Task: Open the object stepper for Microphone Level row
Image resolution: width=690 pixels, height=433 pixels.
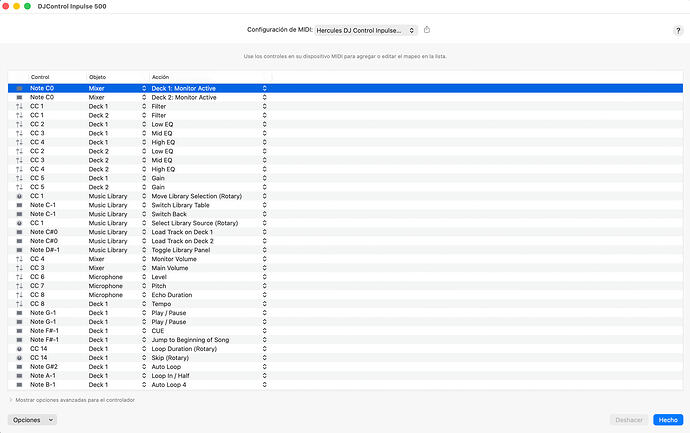Action: coord(144,277)
